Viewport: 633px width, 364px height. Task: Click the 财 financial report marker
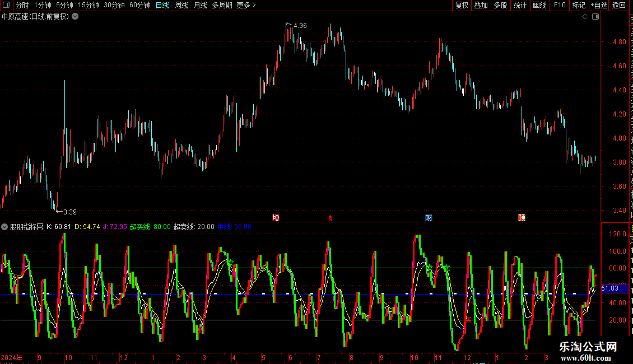coord(429,218)
